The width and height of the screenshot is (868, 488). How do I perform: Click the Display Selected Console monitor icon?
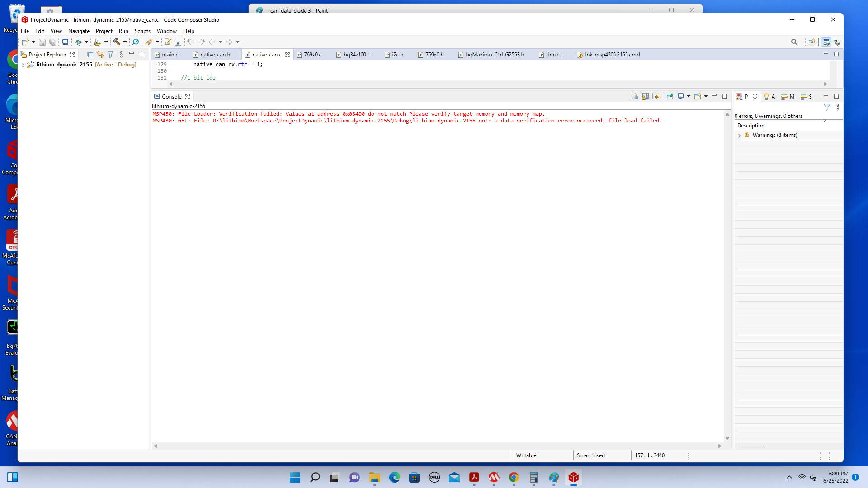point(680,96)
